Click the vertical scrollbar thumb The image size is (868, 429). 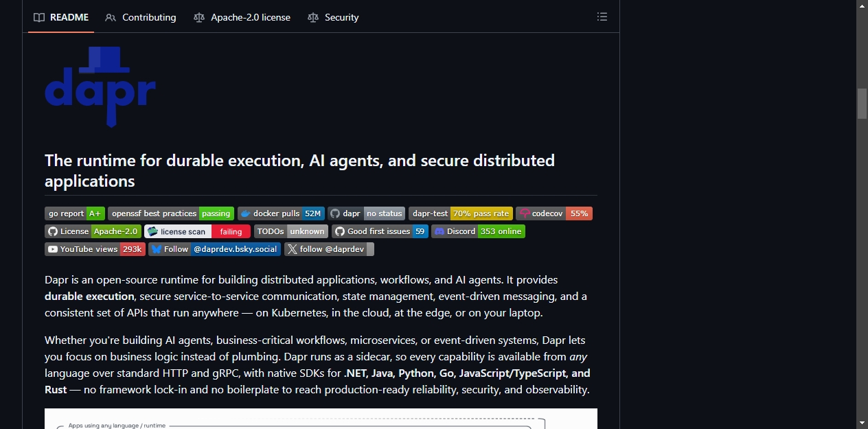coord(862,104)
